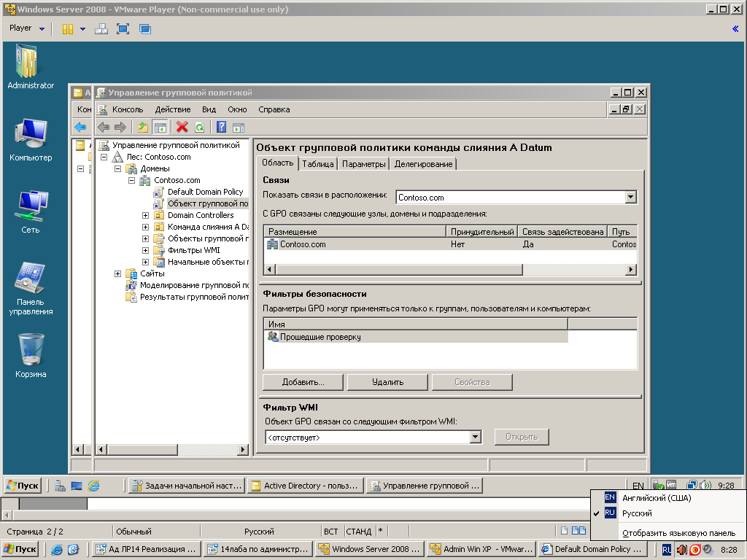Click the red X delete icon
747x560 pixels.
182,127
